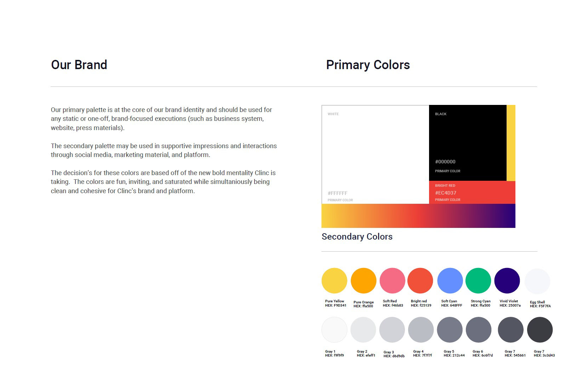This screenshot has width=588, height=381.
Task: Select the Soft Cyan blue circle
Action: (450, 281)
